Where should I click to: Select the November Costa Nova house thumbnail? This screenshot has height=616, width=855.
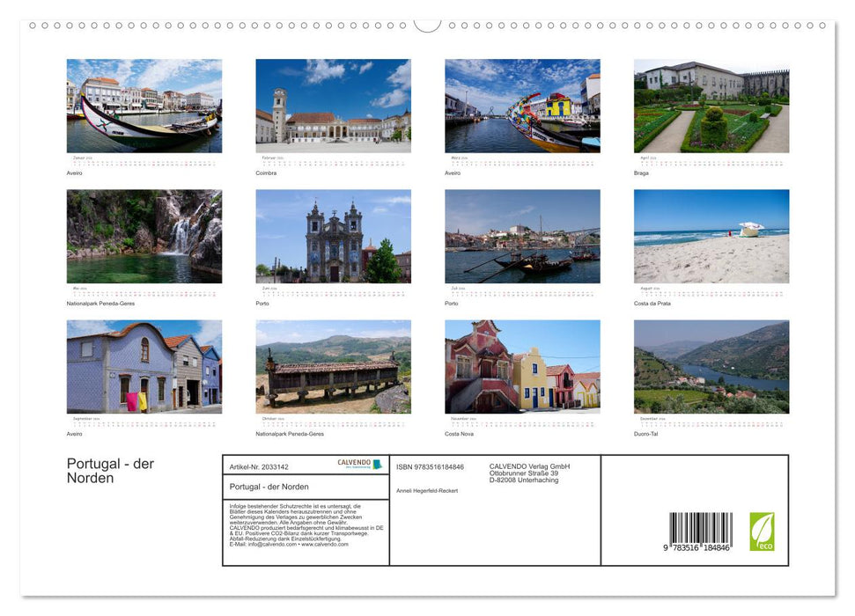[x=522, y=368]
